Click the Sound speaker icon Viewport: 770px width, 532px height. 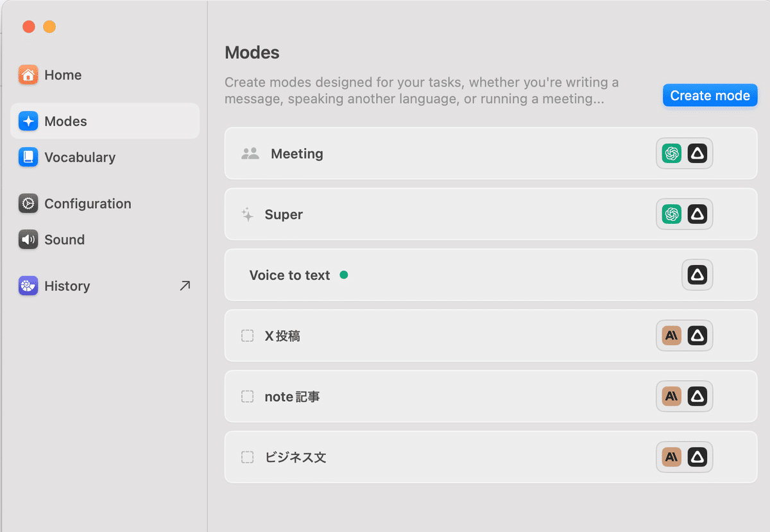pyautogui.click(x=28, y=239)
